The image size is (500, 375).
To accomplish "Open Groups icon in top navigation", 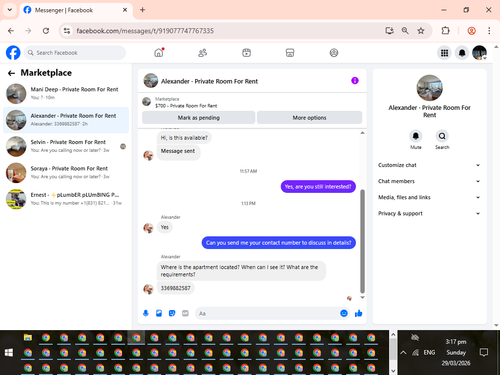I will click(334, 53).
